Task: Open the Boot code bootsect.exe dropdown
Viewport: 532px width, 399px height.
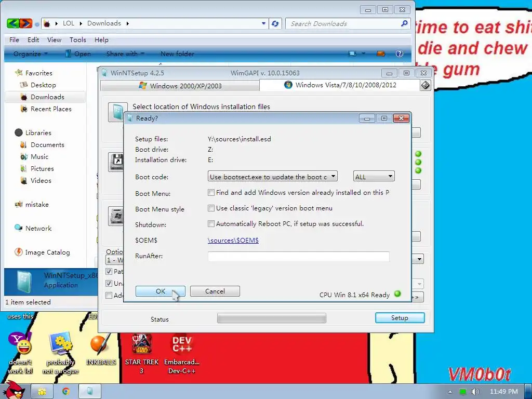Action: pyautogui.click(x=272, y=177)
